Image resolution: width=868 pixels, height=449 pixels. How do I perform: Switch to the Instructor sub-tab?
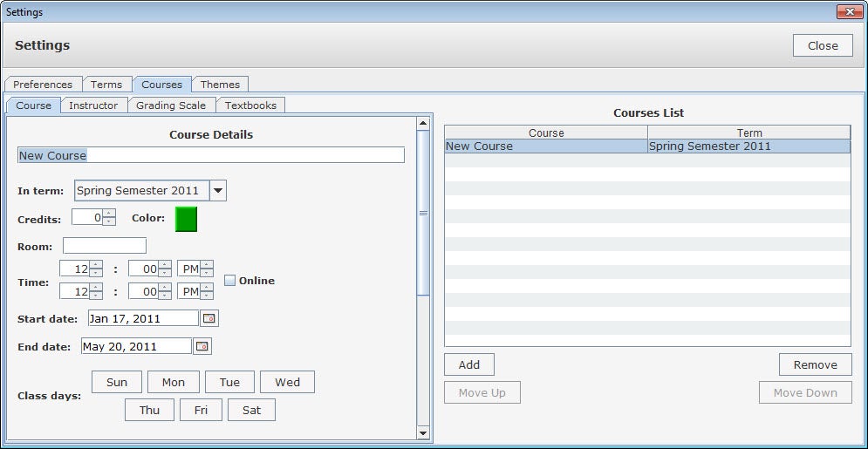[93, 105]
